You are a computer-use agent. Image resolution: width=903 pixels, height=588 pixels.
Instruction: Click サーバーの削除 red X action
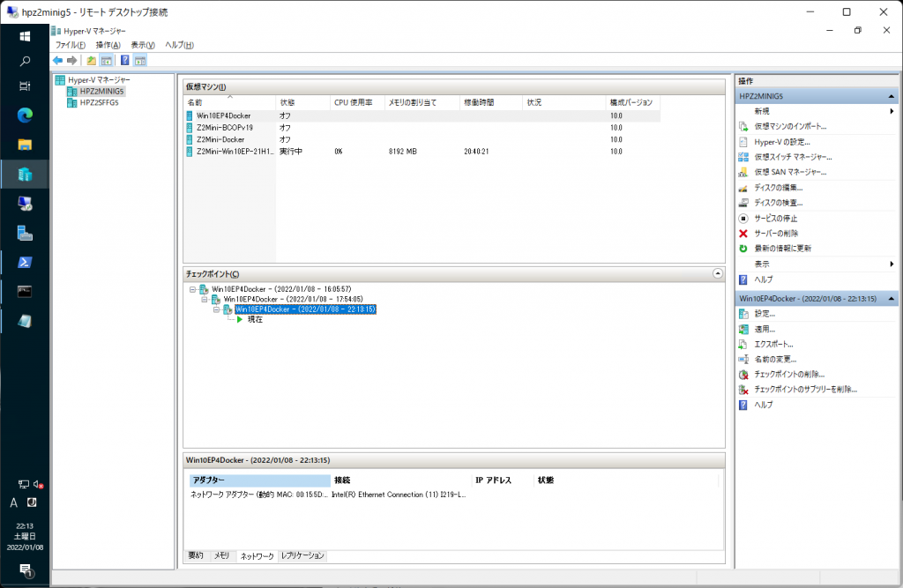tap(776, 234)
